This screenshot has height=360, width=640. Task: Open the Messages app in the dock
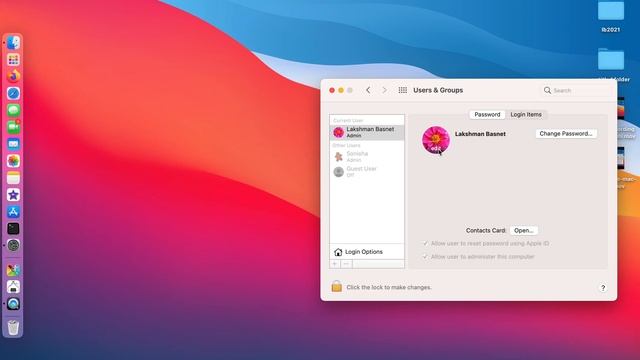click(13, 110)
